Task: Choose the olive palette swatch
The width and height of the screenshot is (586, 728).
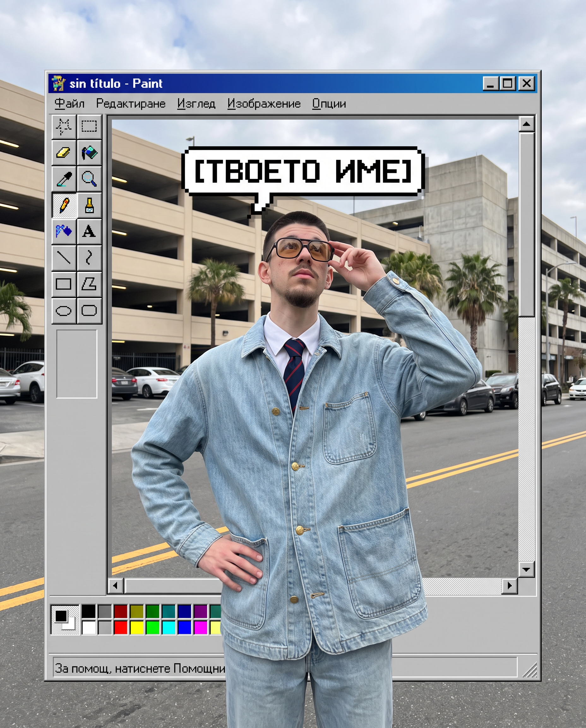Action: pyautogui.click(x=137, y=611)
